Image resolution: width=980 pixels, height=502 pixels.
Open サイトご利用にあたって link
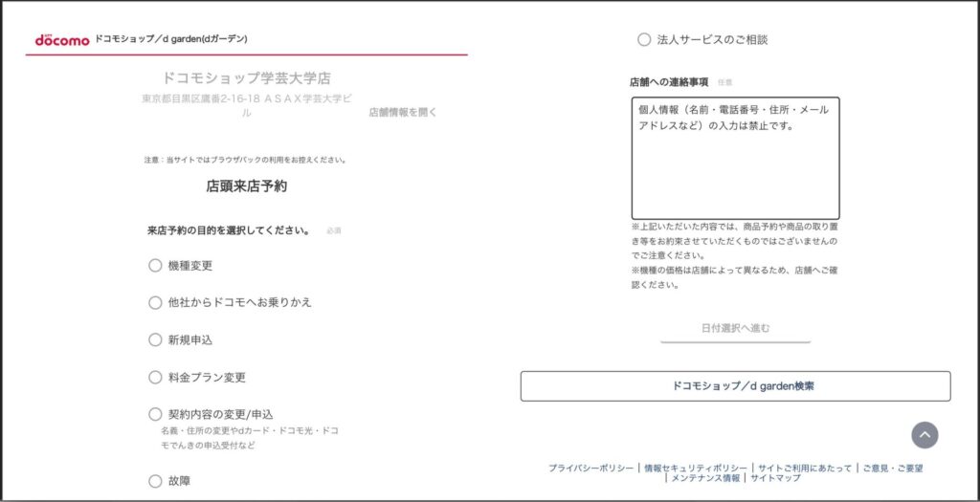click(x=804, y=469)
